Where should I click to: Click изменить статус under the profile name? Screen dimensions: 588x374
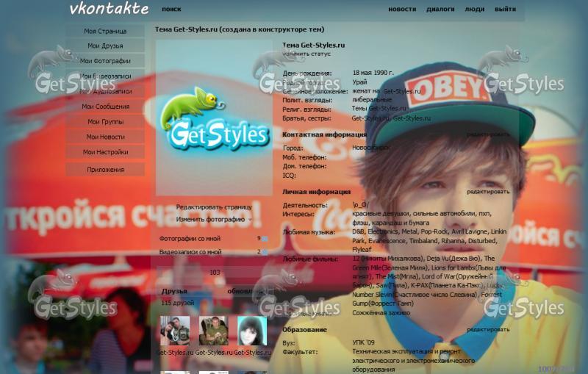click(306, 54)
